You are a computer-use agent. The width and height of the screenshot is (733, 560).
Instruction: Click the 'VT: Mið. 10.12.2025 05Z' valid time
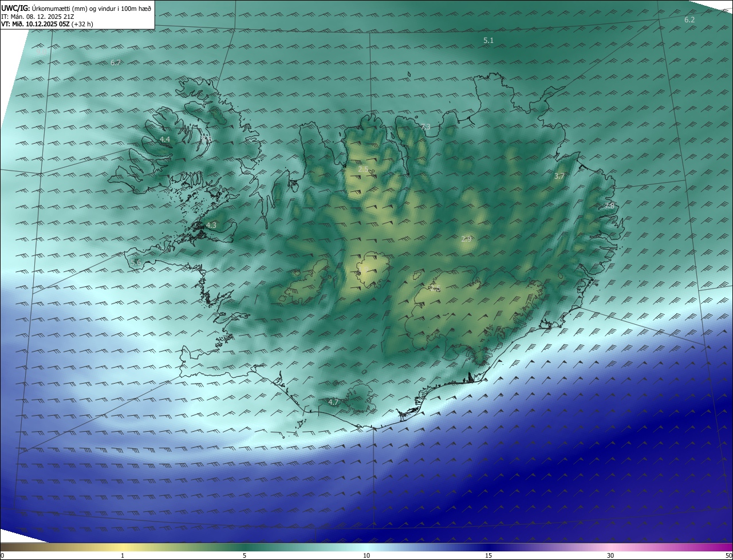tap(36, 24)
